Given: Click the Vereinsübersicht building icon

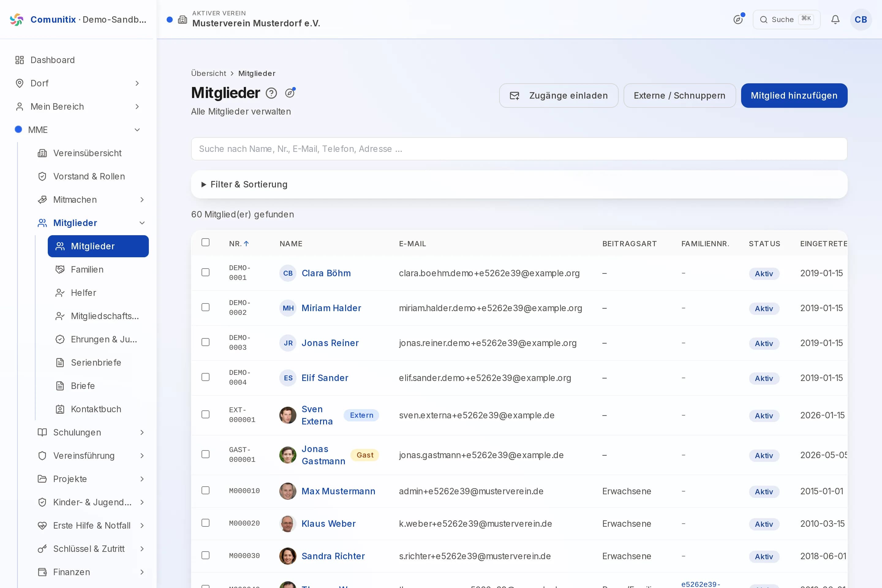Looking at the screenshot, I should [x=42, y=153].
